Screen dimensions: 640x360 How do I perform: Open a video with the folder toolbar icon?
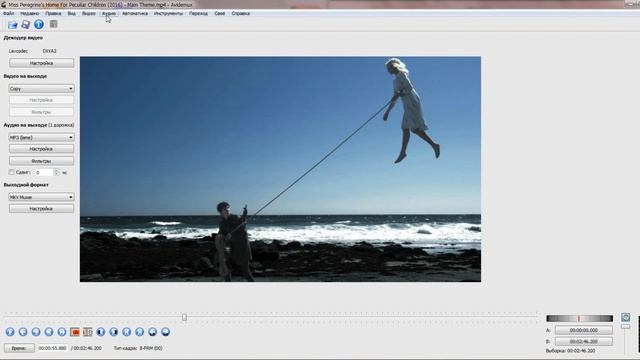point(13,25)
